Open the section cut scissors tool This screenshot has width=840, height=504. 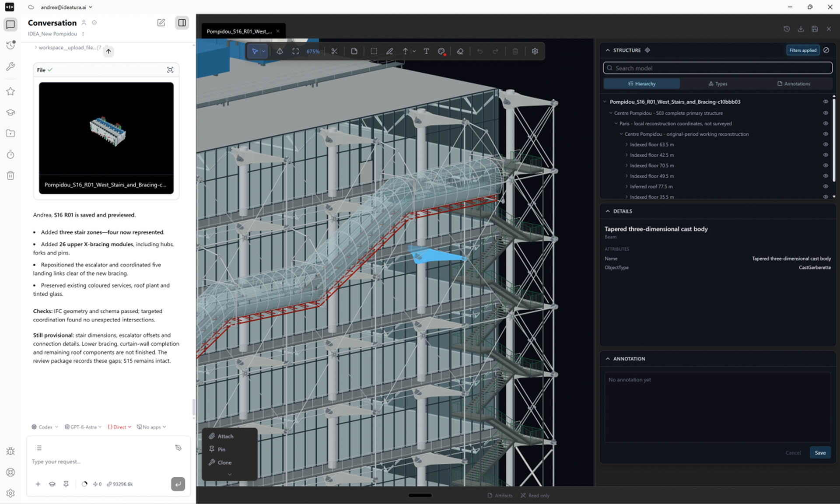pos(334,51)
